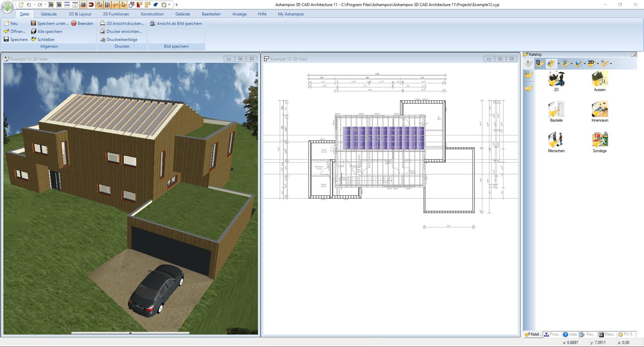Open the Gelände ribbon tab
The height and width of the screenshot is (347, 644).
[x=183, y=14]
